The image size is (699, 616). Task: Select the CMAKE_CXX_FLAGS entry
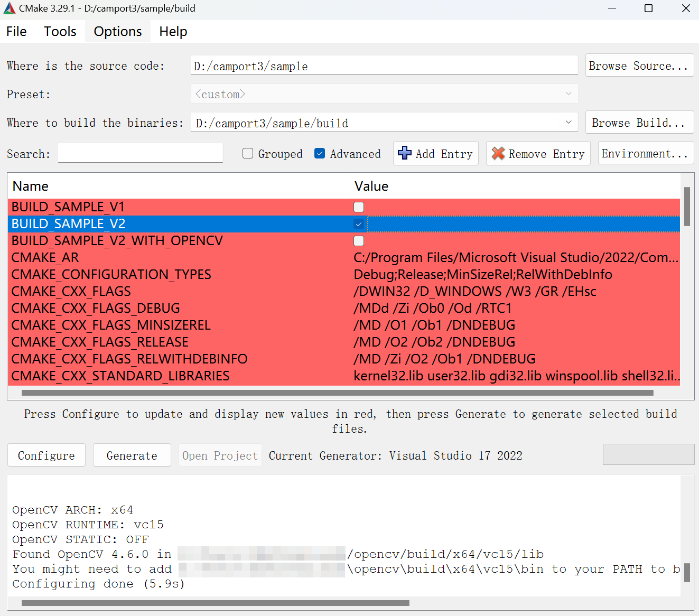[71, 292]
